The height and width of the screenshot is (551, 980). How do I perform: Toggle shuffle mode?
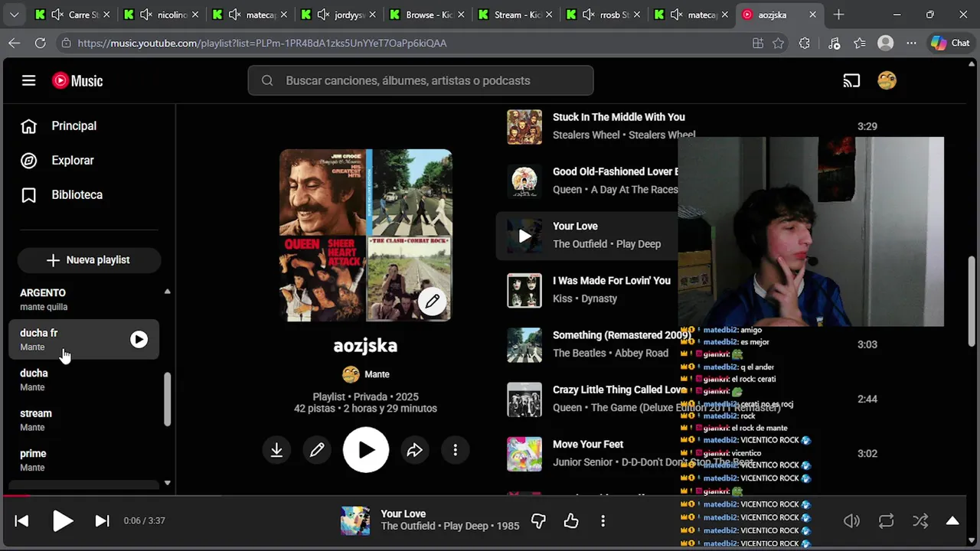coord(920,521)
